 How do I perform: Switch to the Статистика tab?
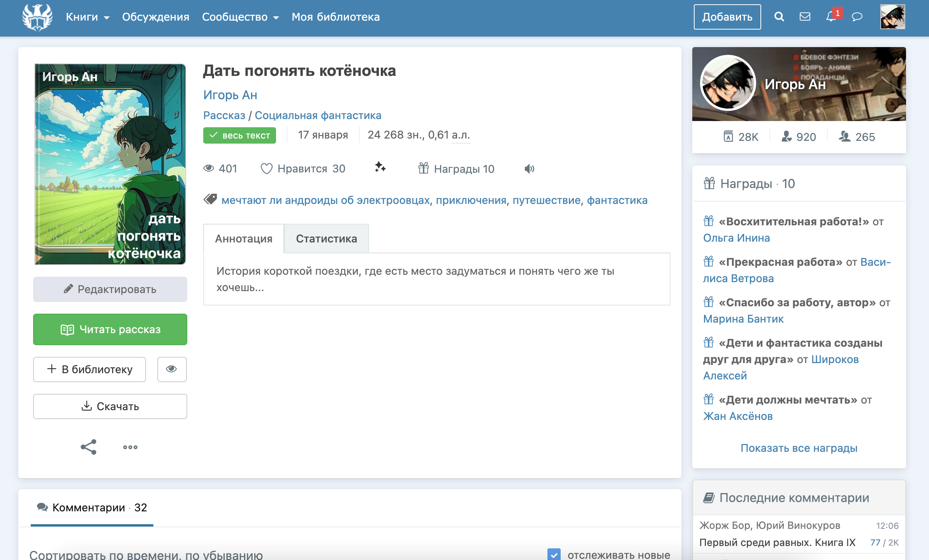point(326,239)
